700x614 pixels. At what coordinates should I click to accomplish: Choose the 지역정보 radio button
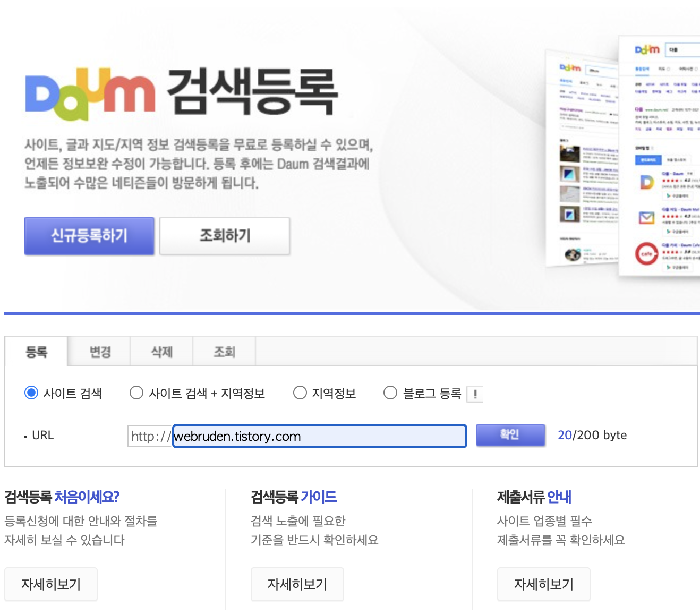[x=300, y=393]
